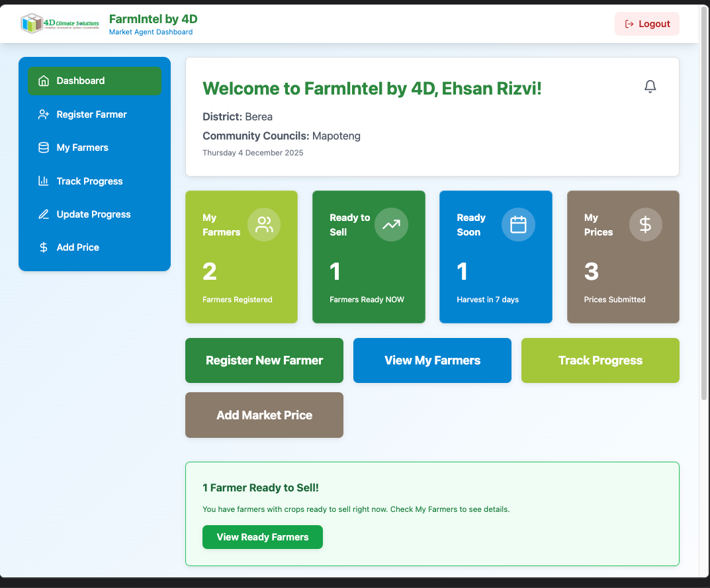The image size is (710, 588).
Task: Open the notification bell icon
Action: point(650,86)
